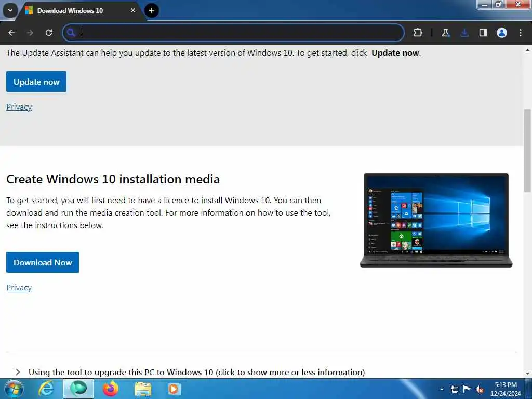Switch to the active browser taskbar icon
Screen dimensions: 532x399
[78, 389]
